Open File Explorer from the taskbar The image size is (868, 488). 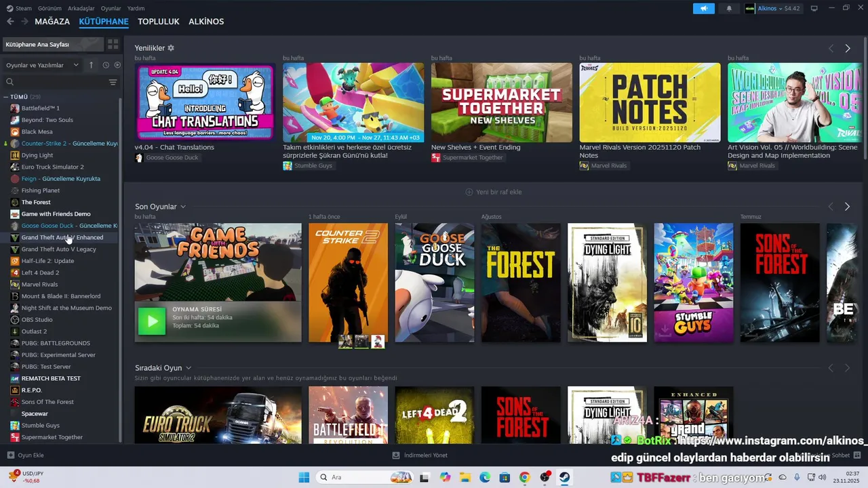(x=465, y=477)
